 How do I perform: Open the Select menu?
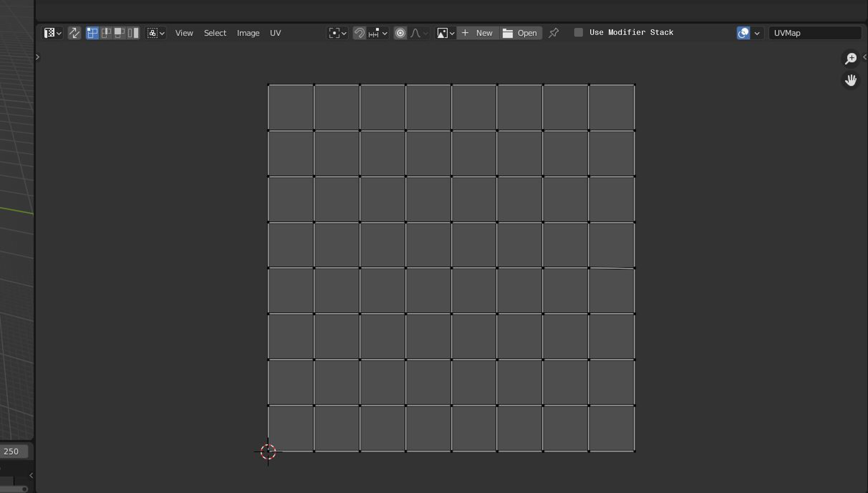[x=215, y=33]
